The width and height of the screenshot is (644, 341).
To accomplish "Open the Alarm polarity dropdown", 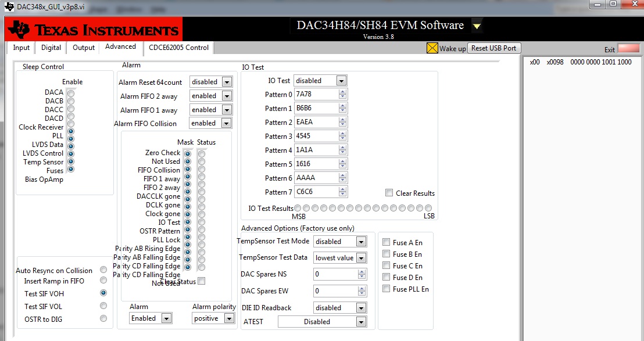I will click(229, 318).
